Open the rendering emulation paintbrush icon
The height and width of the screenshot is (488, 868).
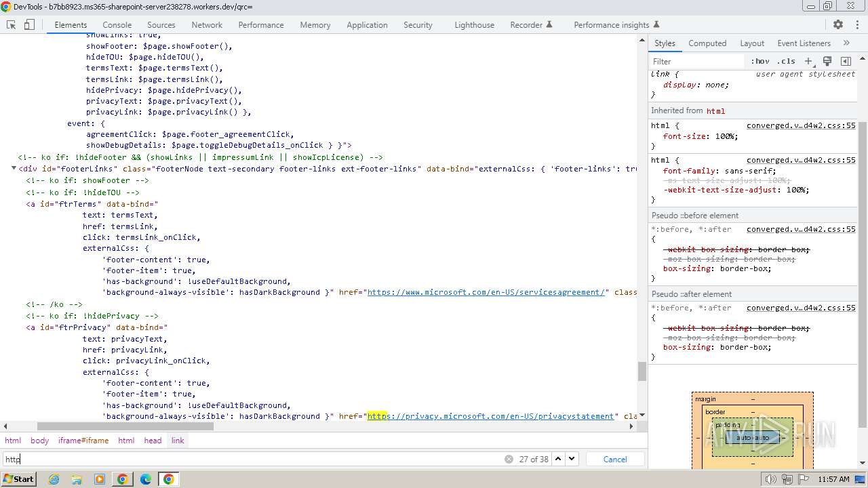pos(827,61)
